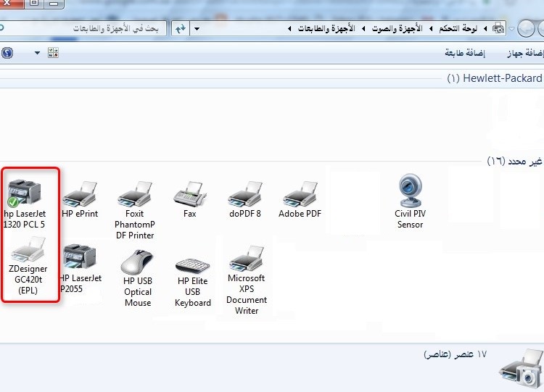Click the ١٧ عنصر items count text
This screenshot has width=544, height=392.
[455, 354]
